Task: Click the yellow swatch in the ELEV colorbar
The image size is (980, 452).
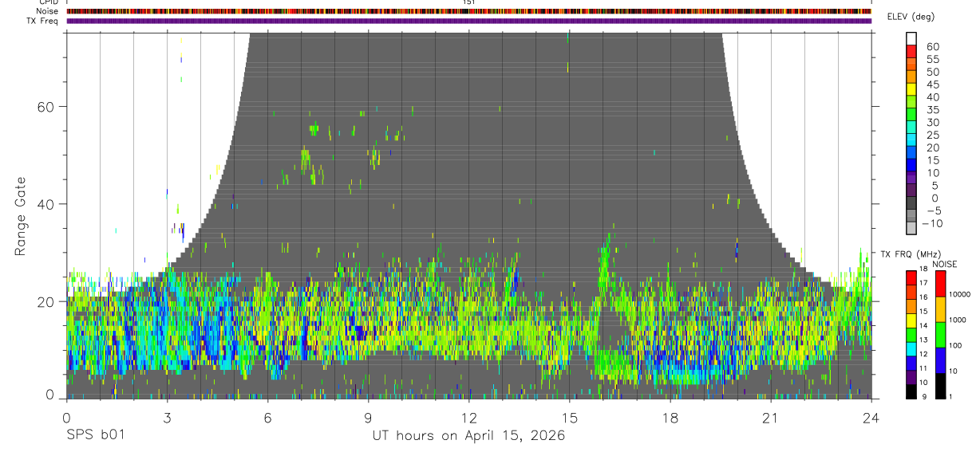Action: pyautogui.click(x=911, y=89)
